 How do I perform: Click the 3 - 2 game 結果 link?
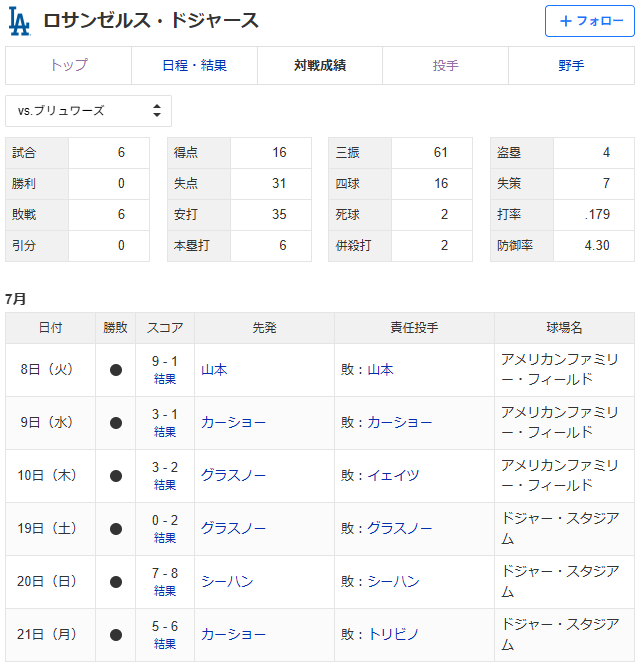pos(165,486)
